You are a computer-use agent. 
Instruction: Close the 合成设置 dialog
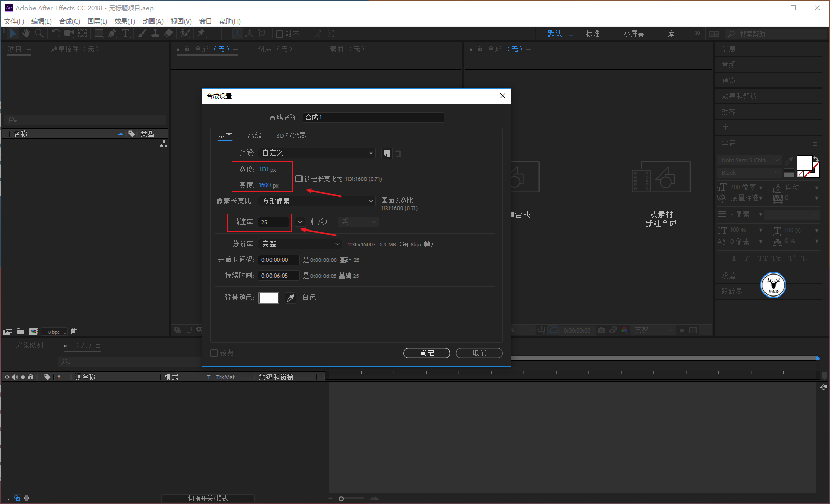tap(503, 96)
